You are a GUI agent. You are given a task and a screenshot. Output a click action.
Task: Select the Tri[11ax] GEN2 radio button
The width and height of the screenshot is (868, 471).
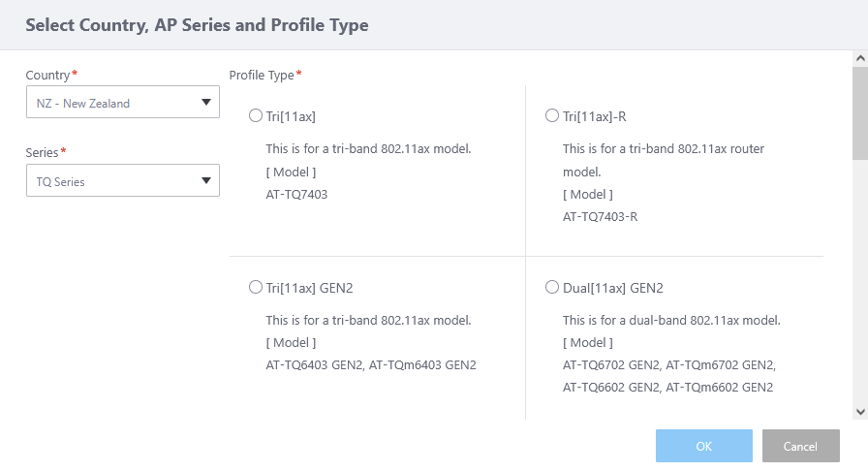256,288
